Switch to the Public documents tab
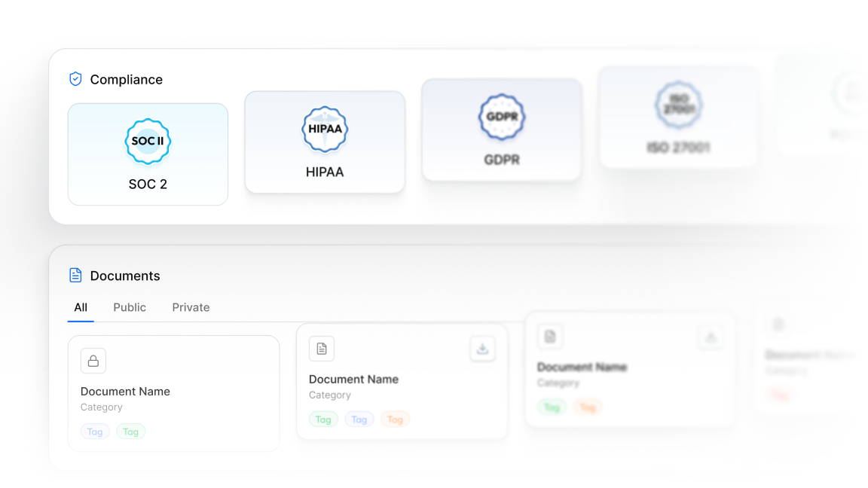Image resolution: width=868 pixels, height=488 pixels. click(x=130, y=307)
